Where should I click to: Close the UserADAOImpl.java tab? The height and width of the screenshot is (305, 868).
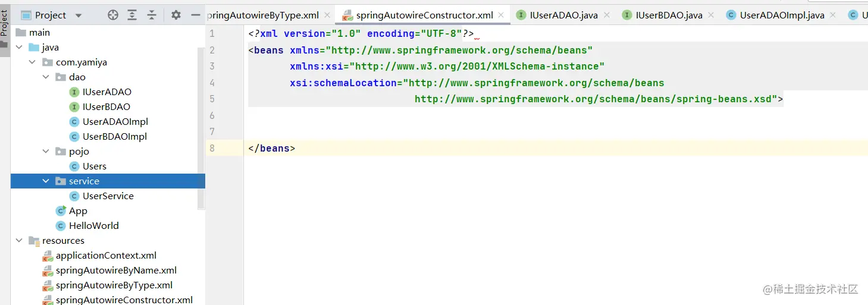(832, 15)
